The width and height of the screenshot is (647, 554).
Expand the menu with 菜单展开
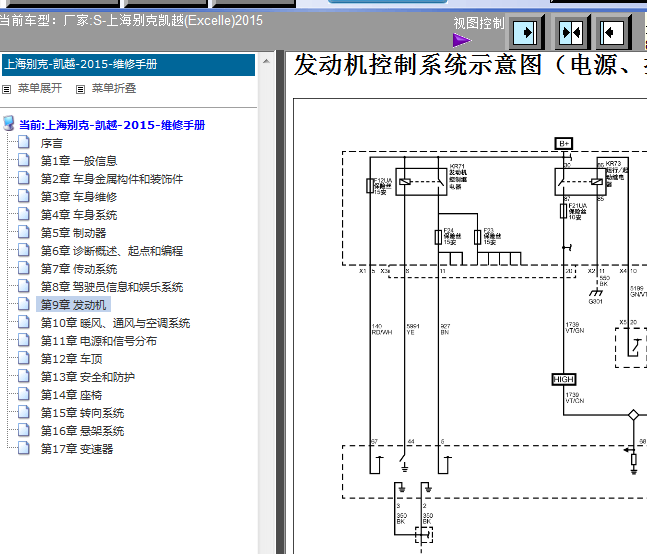(40, 88)
